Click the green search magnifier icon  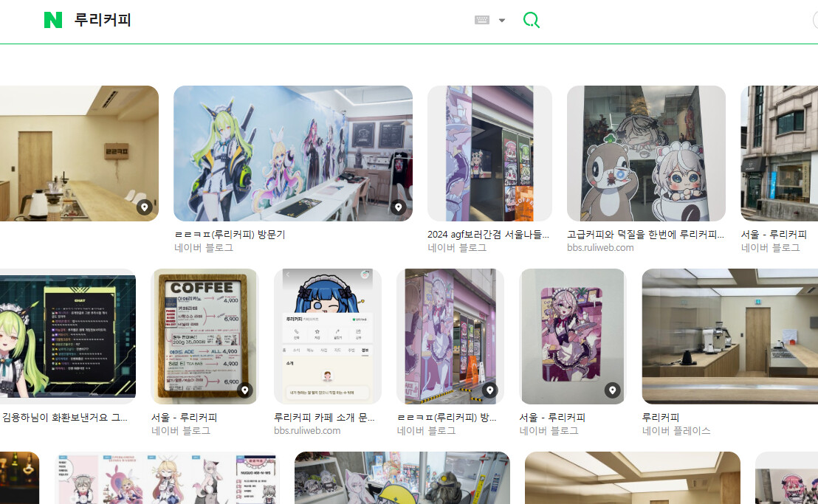pyautogui.click(x=531, y=21)
